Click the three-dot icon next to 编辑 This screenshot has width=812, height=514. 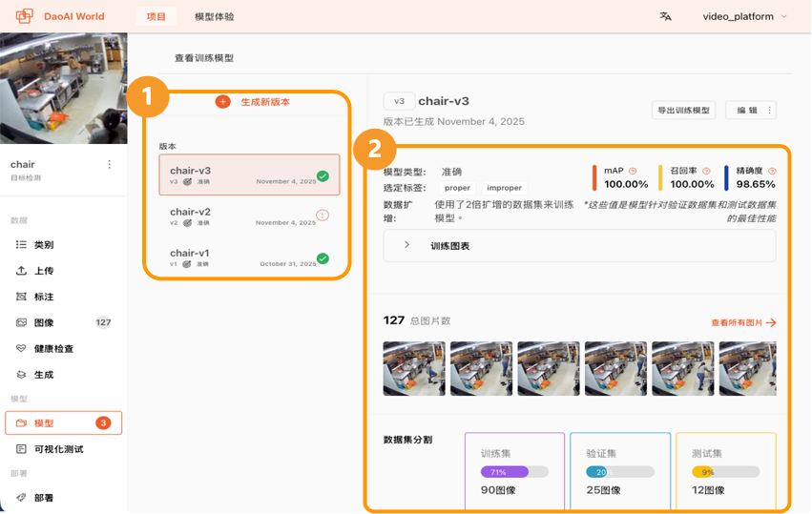[x=770, y=110]
